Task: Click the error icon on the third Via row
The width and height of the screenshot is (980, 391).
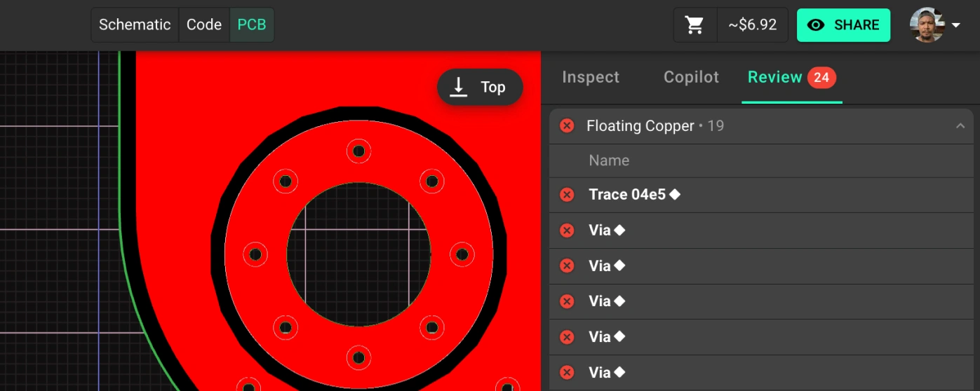Action: tap(567, 301)
